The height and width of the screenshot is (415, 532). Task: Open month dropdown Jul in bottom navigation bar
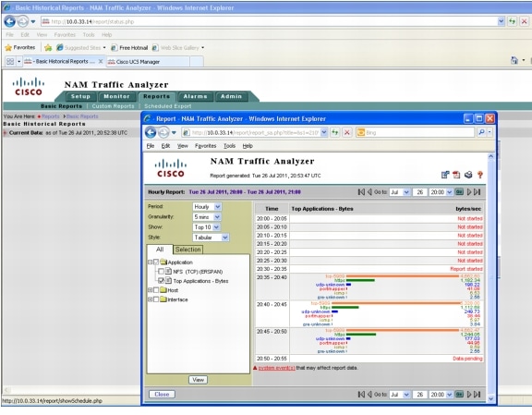[400, 395]
